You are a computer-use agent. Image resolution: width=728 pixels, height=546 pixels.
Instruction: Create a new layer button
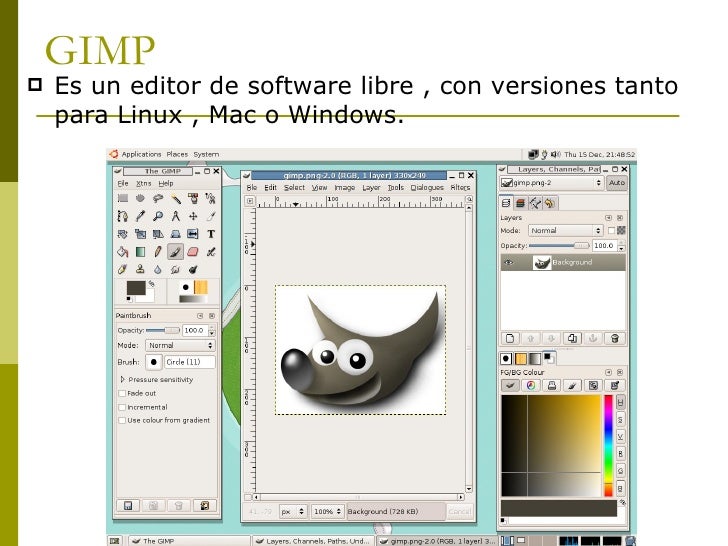tap(510, 338)
